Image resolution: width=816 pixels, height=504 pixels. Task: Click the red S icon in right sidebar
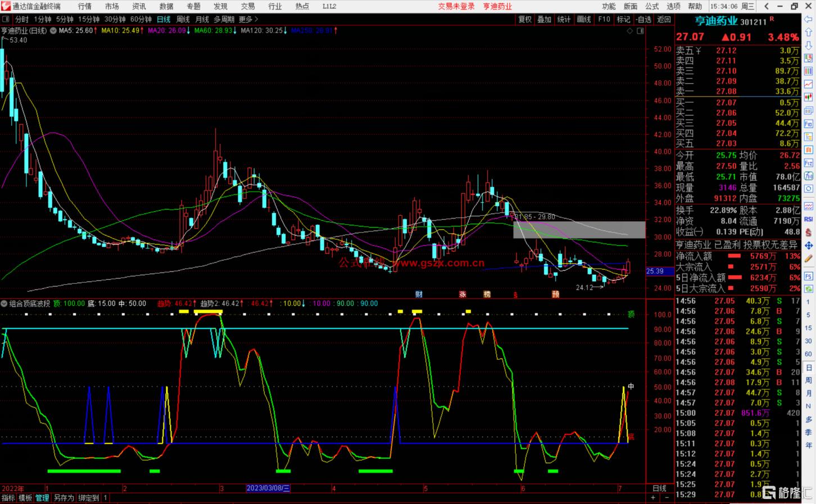pos(808,231)
